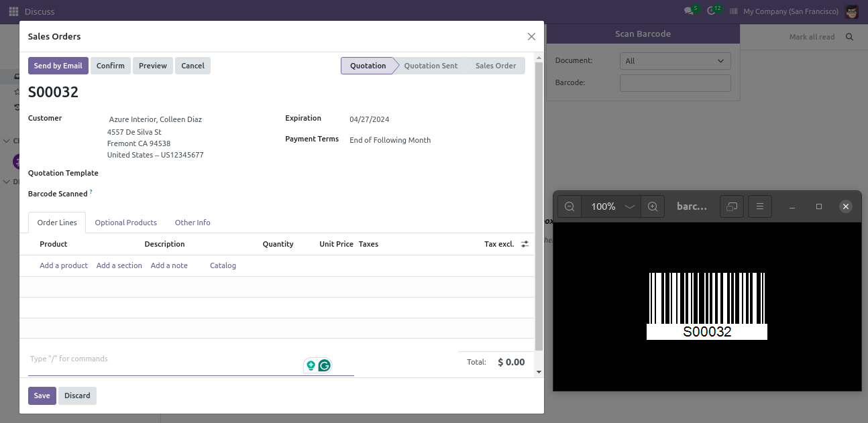Switch to the Order Lines tab
868x423 pixels.
tap(57, 223)
